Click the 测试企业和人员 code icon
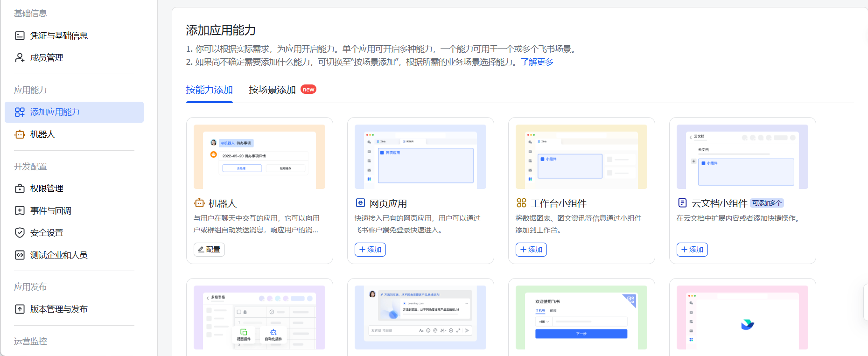 (x=20, y=255)
